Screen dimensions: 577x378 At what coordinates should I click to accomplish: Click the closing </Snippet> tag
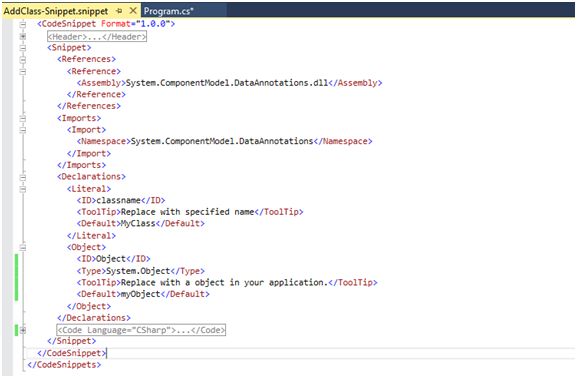pyautogui.click(x=71, y=341)
